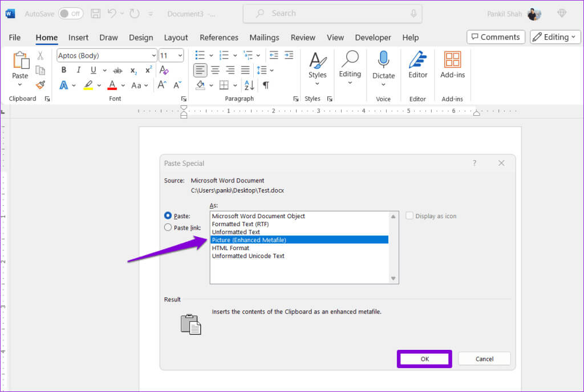Open the Editing find menu in ribbon
Screen dimensions: 584x392
click(x=350, y=68)
